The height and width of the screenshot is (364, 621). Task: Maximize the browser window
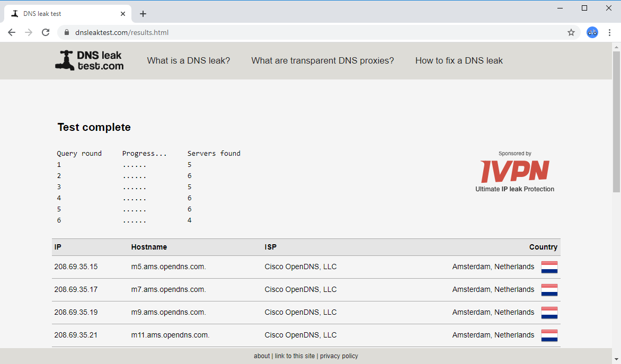click(584, 8)
